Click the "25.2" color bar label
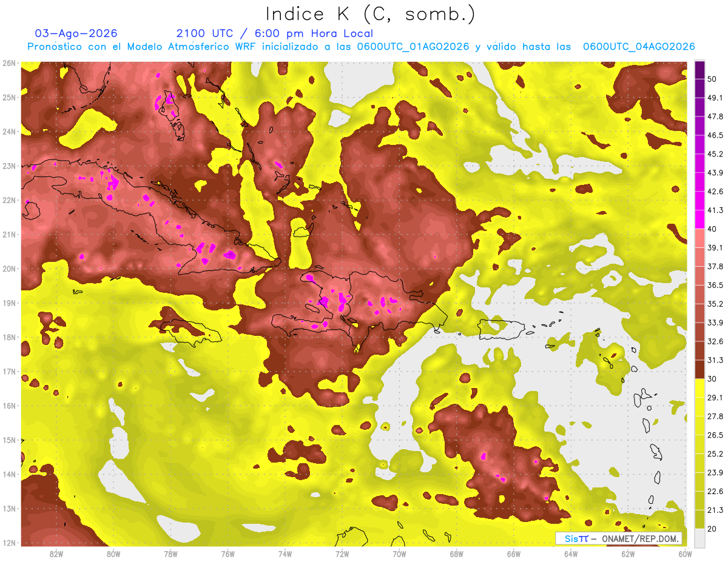The height and width of the screenshot is (562, 728). tap(715, 454)
